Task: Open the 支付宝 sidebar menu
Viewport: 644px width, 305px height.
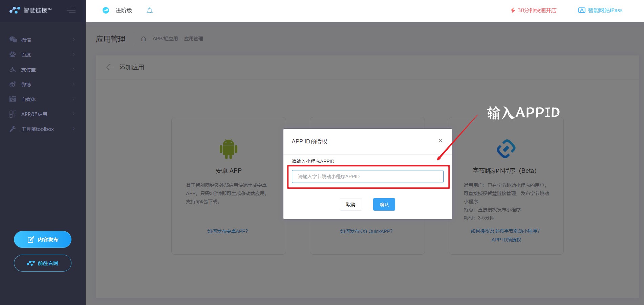Action: click(43, 69)
